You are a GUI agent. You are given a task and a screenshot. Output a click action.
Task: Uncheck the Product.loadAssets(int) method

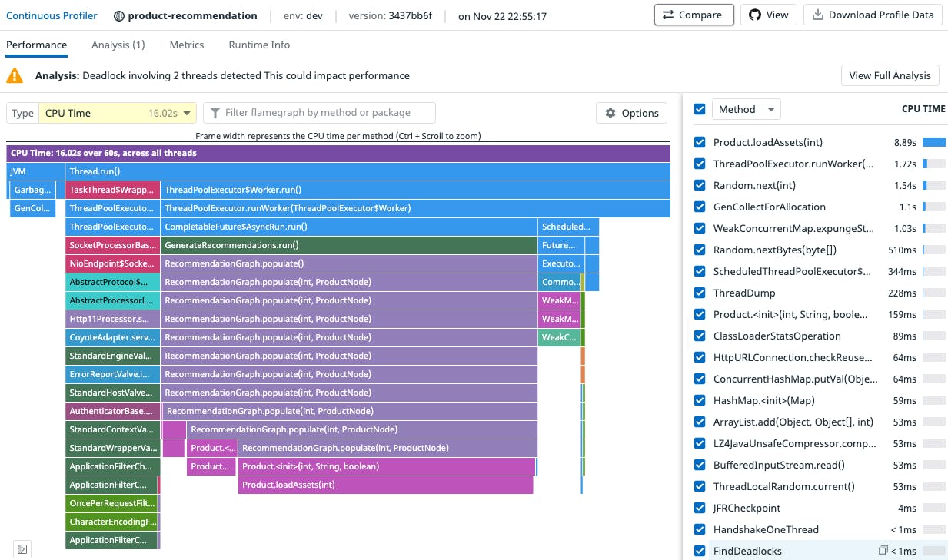700,142
